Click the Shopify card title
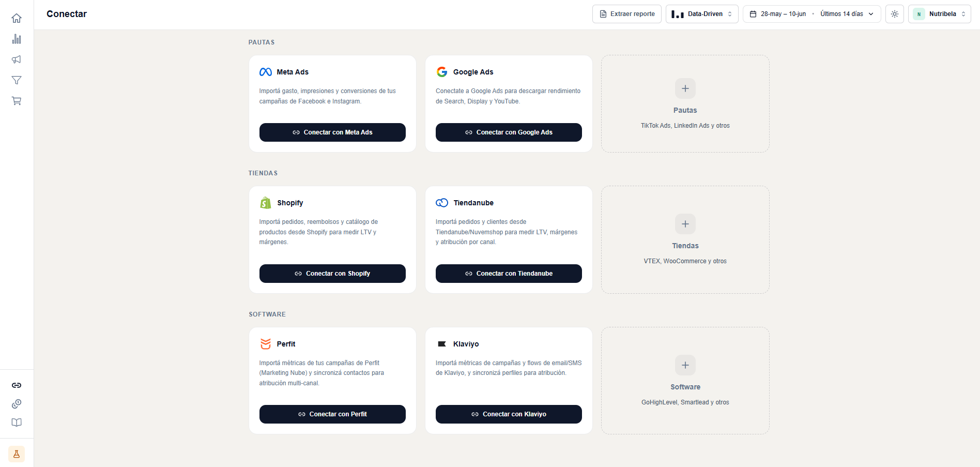The image size is (980, 467). [290, 203]
